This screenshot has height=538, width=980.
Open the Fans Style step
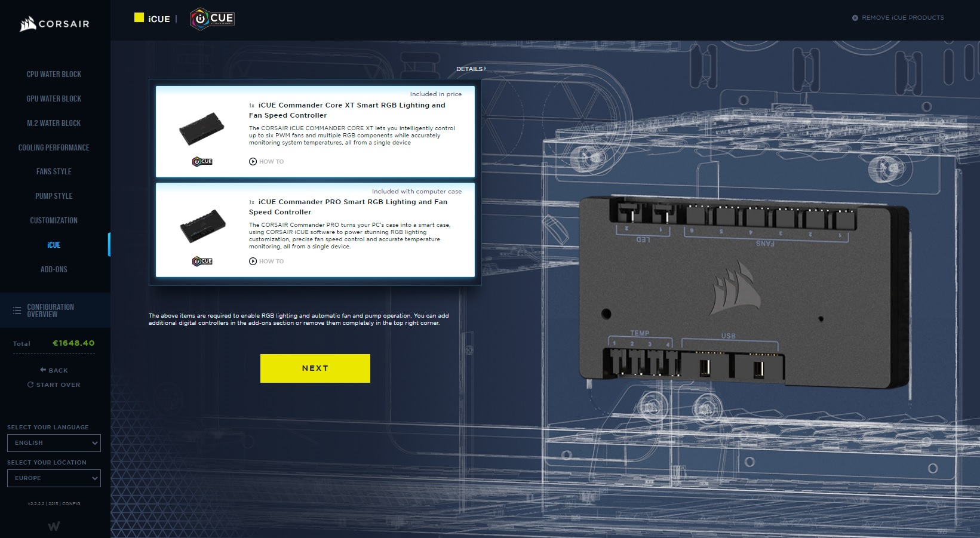pos(54,171)
